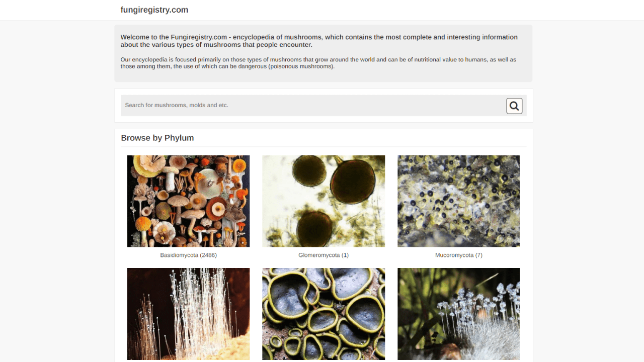This screenshot has height=362, width=644.
Task: Select the grey pin mold thumbnail
Action: tap(458, 314)
